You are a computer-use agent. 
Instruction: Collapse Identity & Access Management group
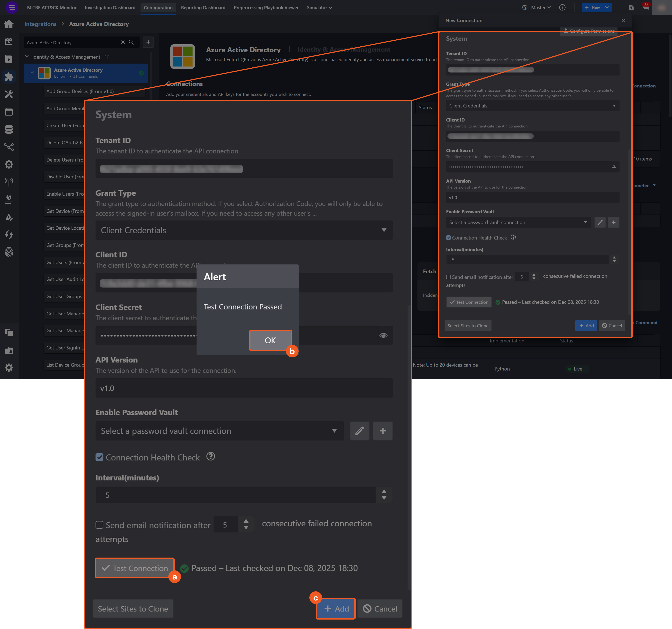tap(27, 57)
